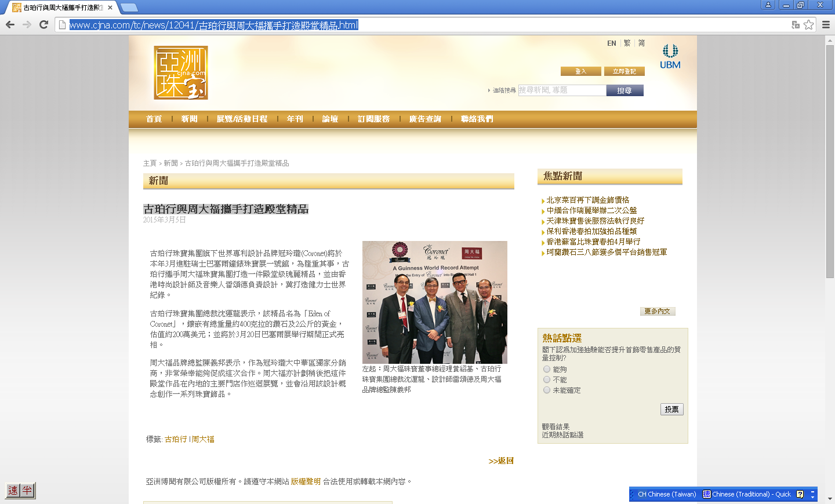Switch site language to EN
Screen dimensions: 835x504
pyautogui.click(x=612, y=43)
